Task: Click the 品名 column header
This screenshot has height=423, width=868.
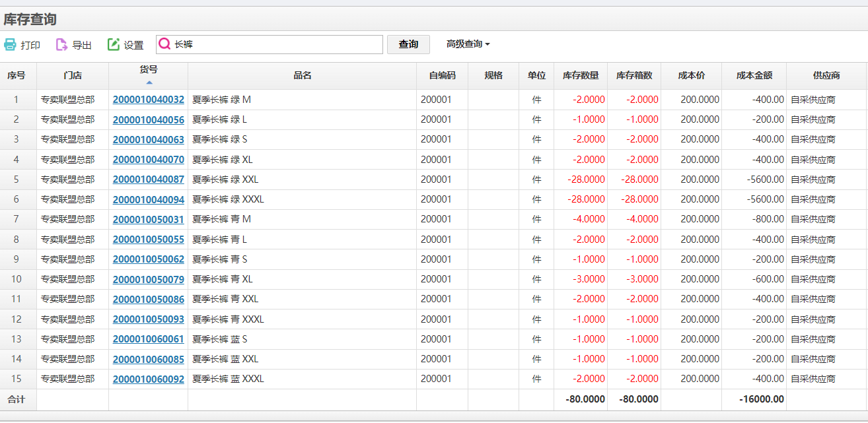Action: tap(301, 75)
